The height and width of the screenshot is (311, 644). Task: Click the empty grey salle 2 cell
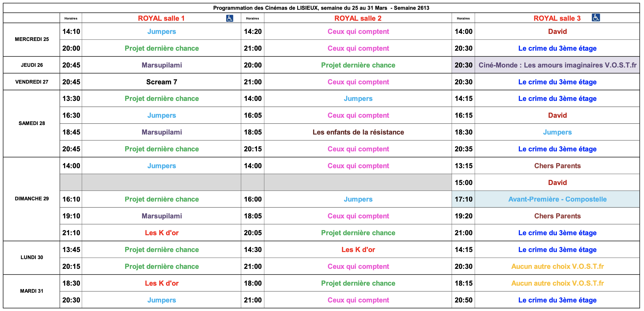358,182
